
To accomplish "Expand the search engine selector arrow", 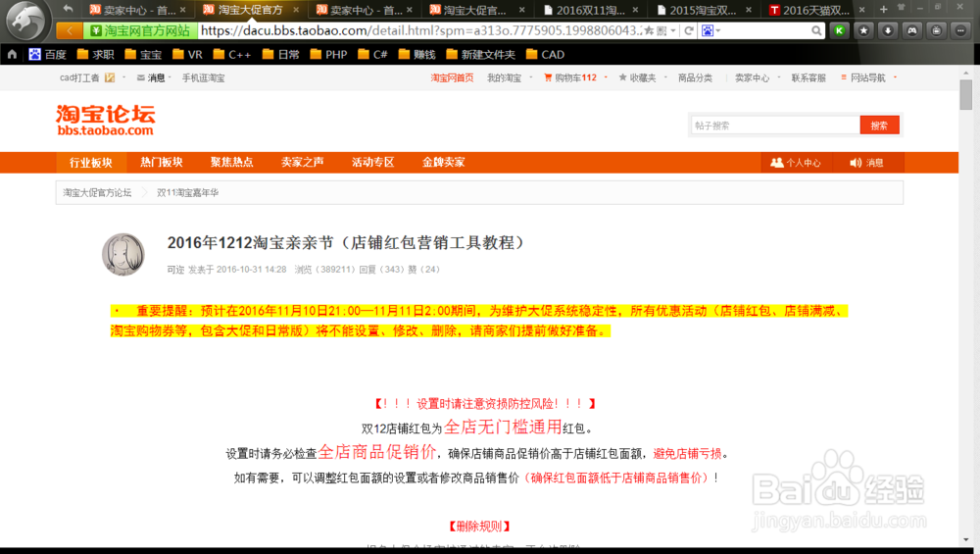I will click(x=718, y=30).
